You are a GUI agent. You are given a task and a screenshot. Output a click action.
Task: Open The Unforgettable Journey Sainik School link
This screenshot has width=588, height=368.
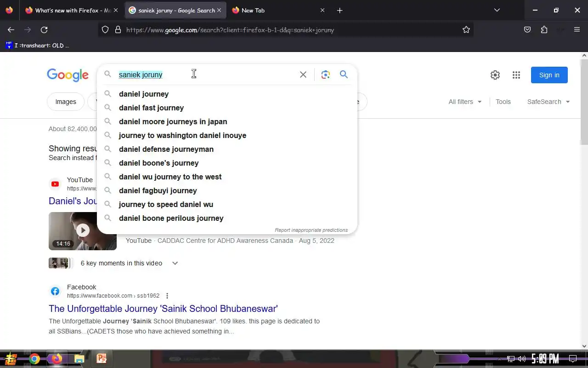tap(163, 309)
